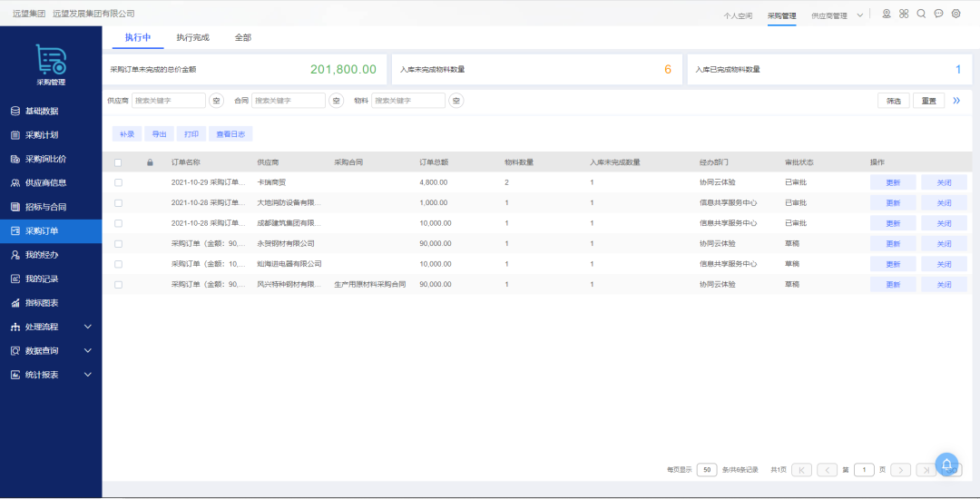
Task: Click the 打印 print button
Action: click(x=191, y=134)
